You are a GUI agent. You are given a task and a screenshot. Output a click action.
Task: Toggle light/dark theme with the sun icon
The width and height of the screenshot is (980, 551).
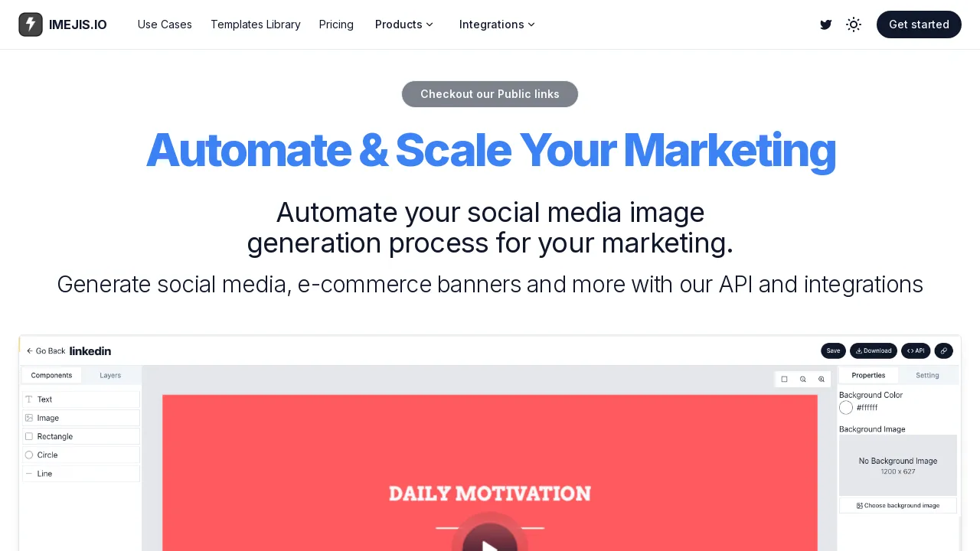coord(854,24)
